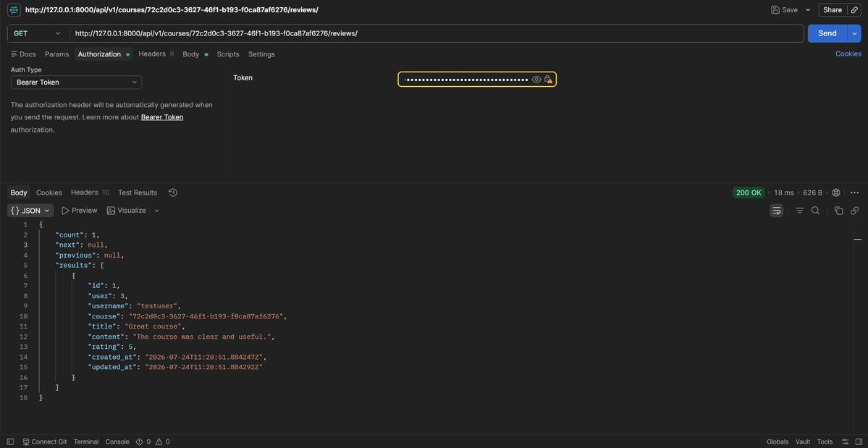868x448 pixels.
Task: Click "The course was clear and useful." text
Action: click(201, 337)
